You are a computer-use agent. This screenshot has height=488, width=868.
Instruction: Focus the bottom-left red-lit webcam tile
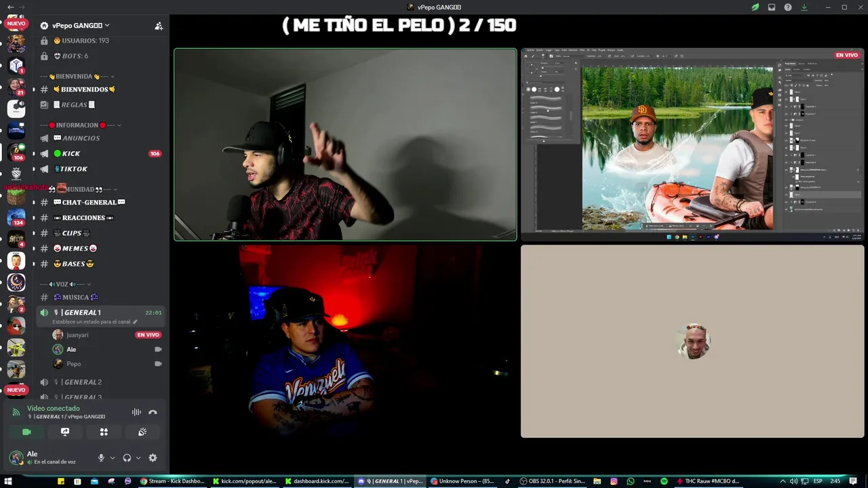pos(345,341)
